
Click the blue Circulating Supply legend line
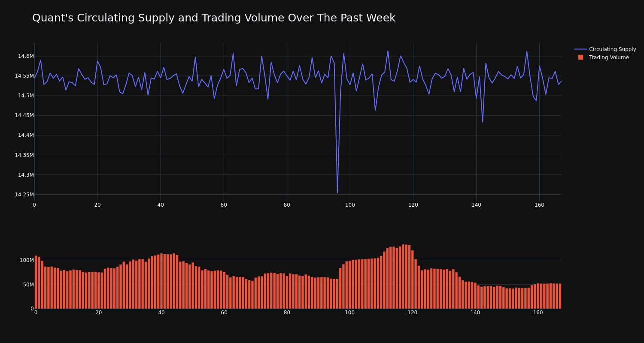(x=580, y=49)
